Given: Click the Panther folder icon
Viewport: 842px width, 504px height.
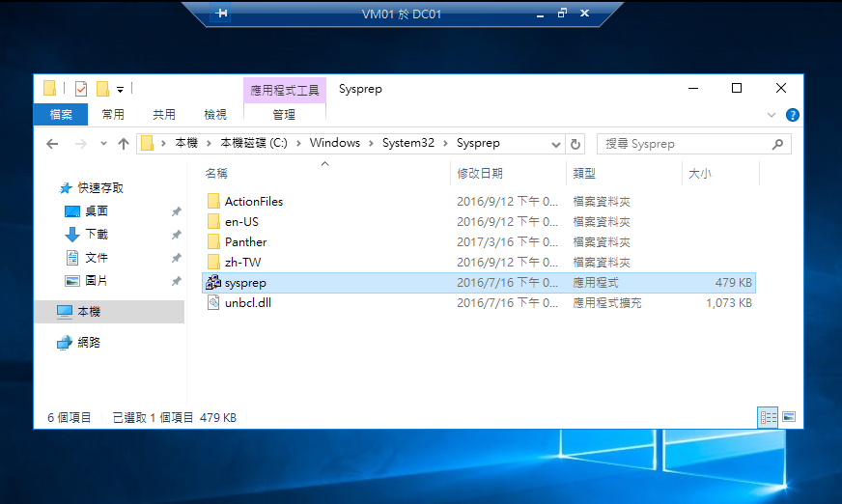Looking at the screenshot, I should [x=213, y=242].
